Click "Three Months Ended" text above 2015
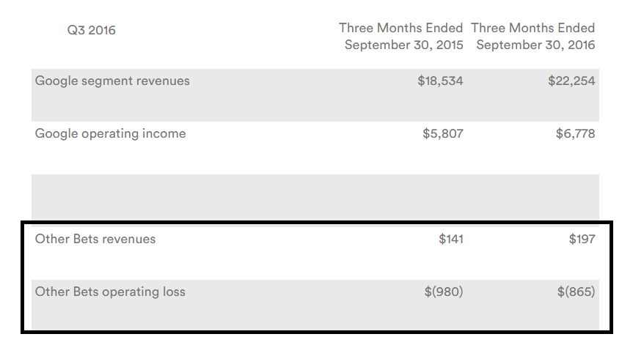 pyautogui.click(x=401, y=28)
